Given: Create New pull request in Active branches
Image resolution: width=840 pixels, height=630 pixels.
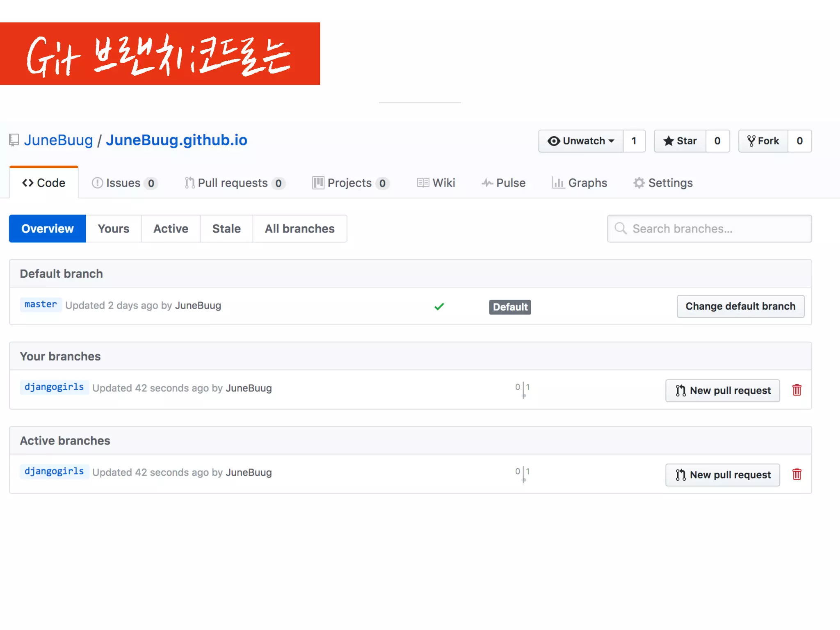Looking at the screenshot, I should pyautogui.click(x=723, y=475).
